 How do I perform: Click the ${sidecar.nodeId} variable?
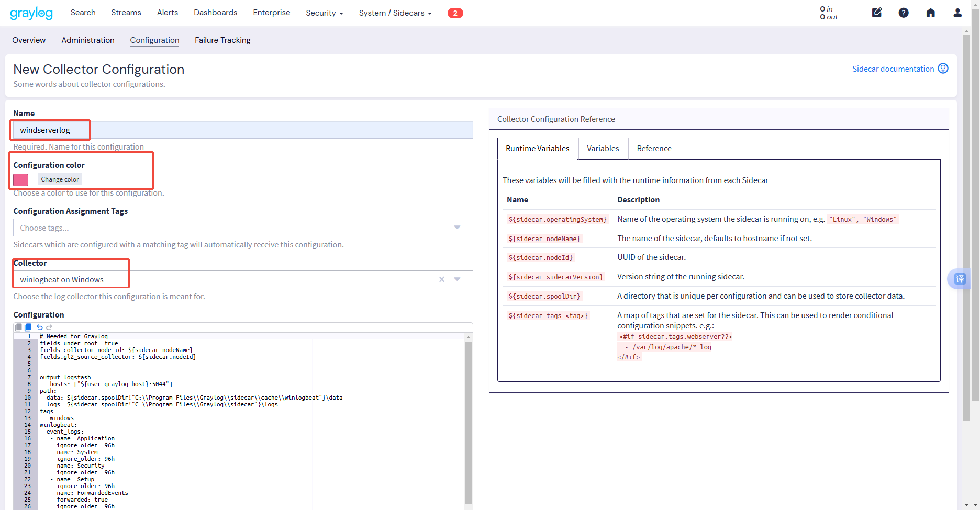[541, 258]
